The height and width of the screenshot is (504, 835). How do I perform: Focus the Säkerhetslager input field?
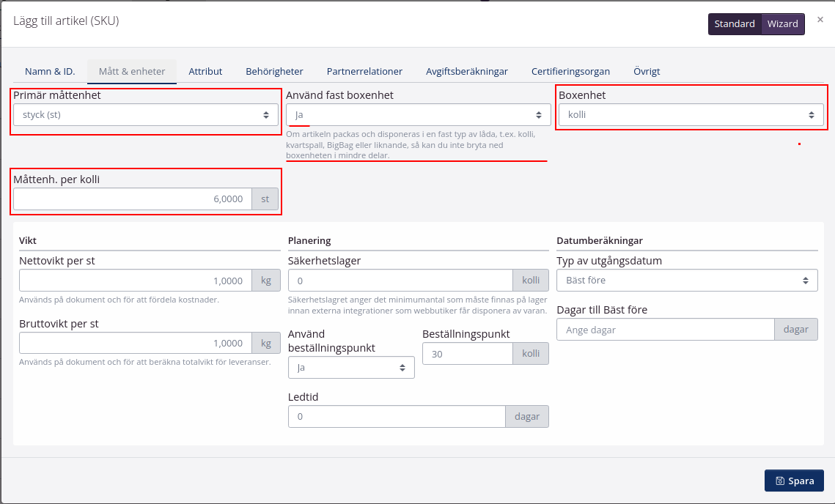click(400, 281)
